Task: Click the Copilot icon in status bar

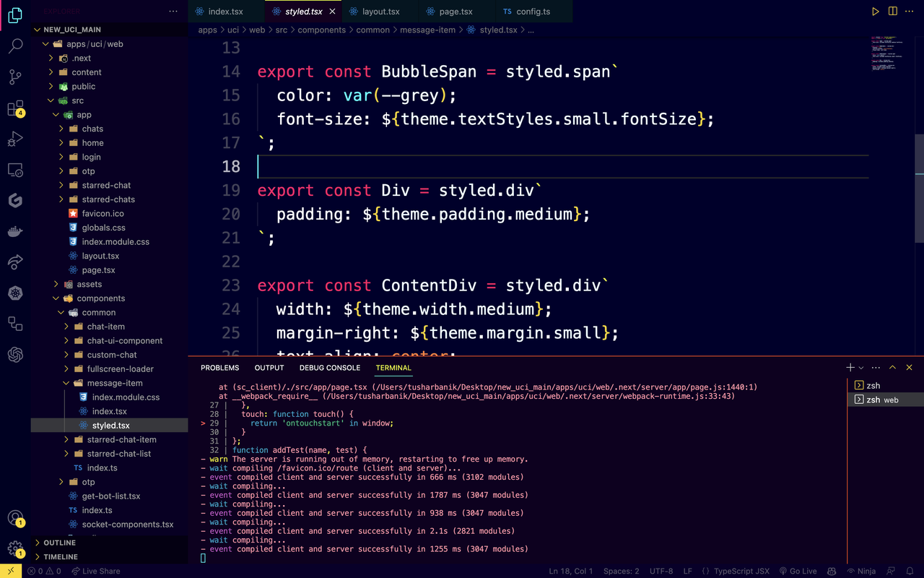Action: 832,571
